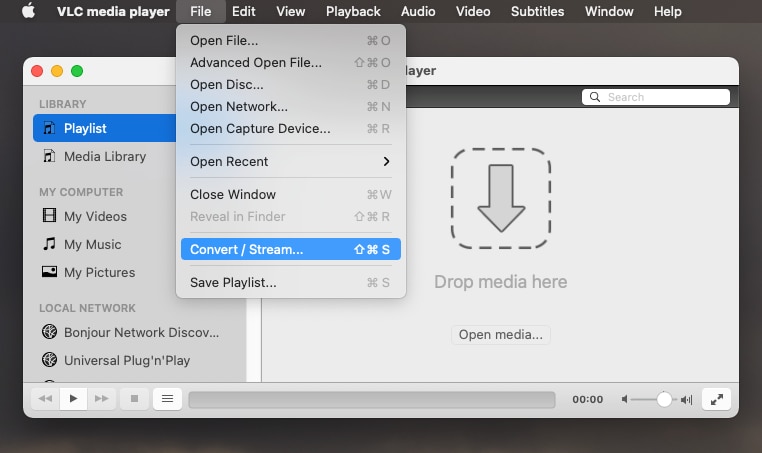
Task: Click the My Pictures photo icon
Action: click(x=49, y=271)
